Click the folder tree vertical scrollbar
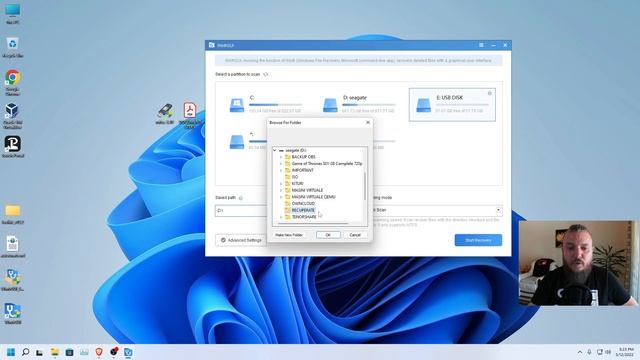The width and height of the screenshot is (640, 360). tap(364, 186)
